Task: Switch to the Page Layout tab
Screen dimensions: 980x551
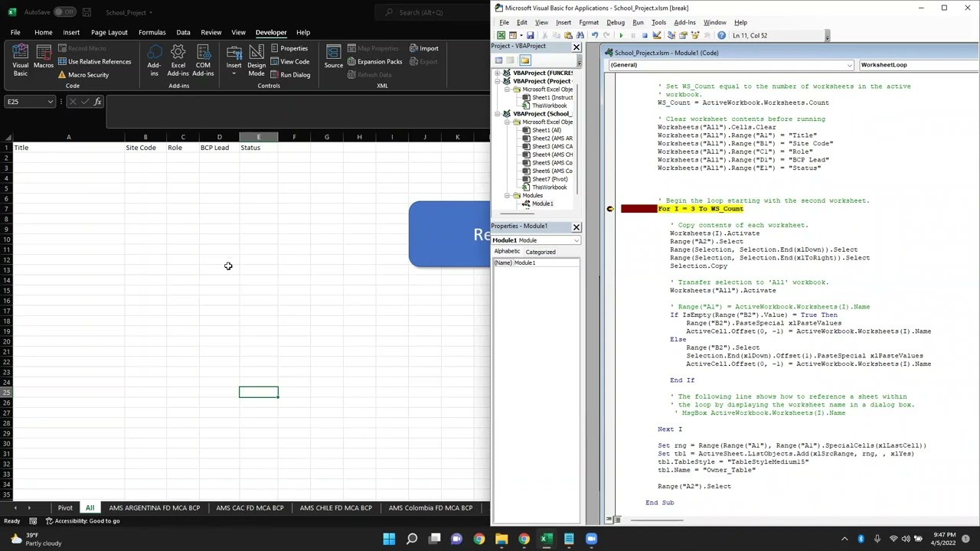Action: (109, 32)
